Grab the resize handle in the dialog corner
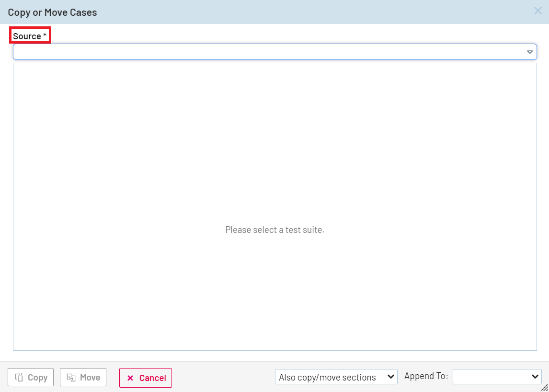 coord(544,387)
